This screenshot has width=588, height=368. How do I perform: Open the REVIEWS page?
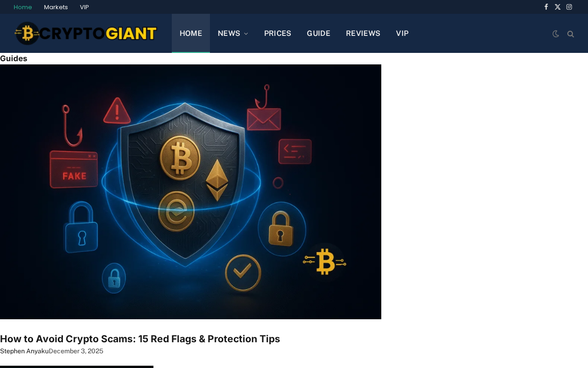tap(363, 33)
